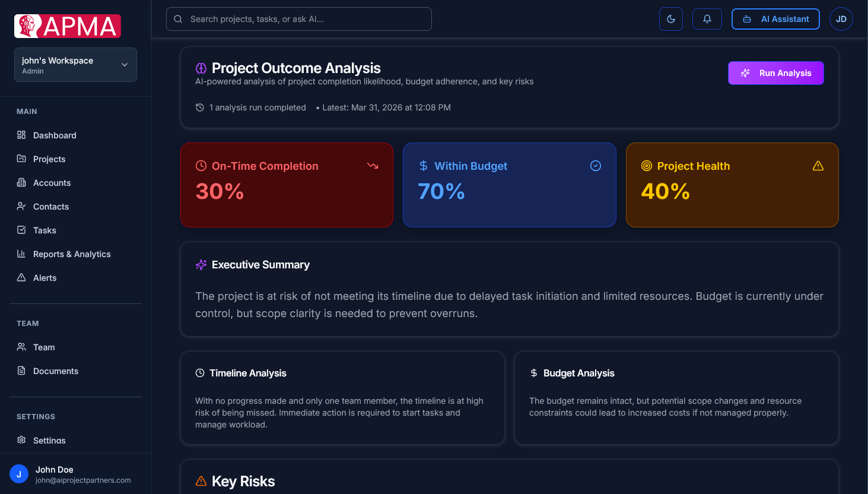Click the warning triangle on the Project Health card
This screenshot has width=868, height=494.
(x=818, y=166)
